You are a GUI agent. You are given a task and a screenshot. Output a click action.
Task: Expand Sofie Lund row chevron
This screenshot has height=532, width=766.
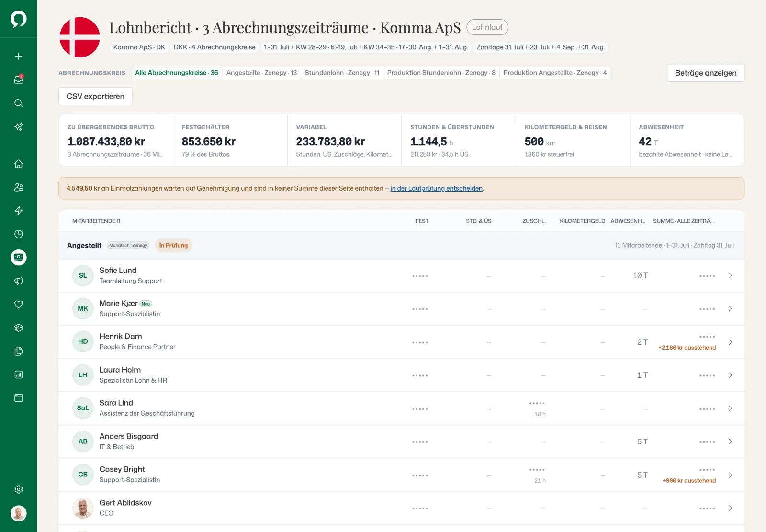(x=730, y=275)
